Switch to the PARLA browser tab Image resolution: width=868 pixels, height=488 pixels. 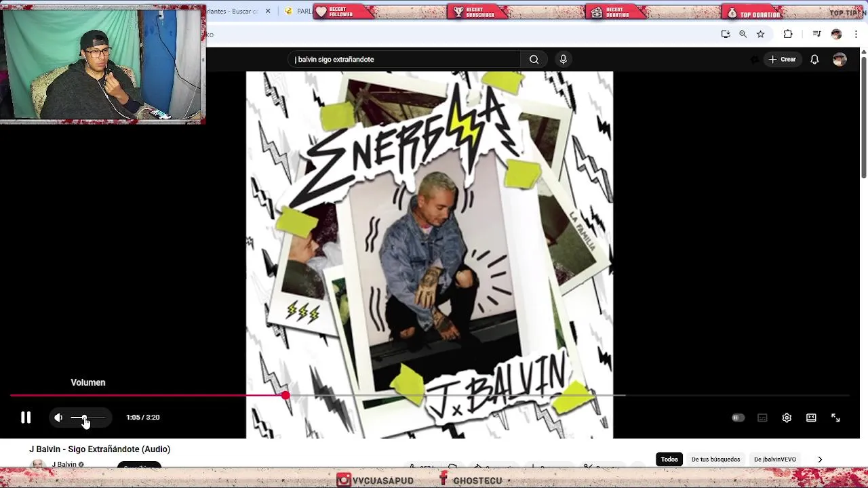(x=299, y=12)
